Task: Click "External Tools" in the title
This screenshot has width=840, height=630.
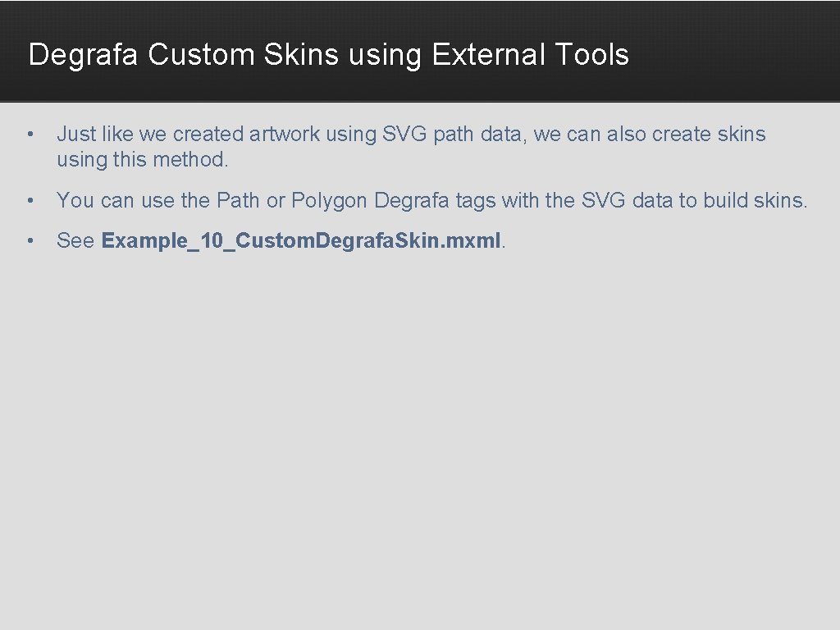Action: (x=531, y=54)
